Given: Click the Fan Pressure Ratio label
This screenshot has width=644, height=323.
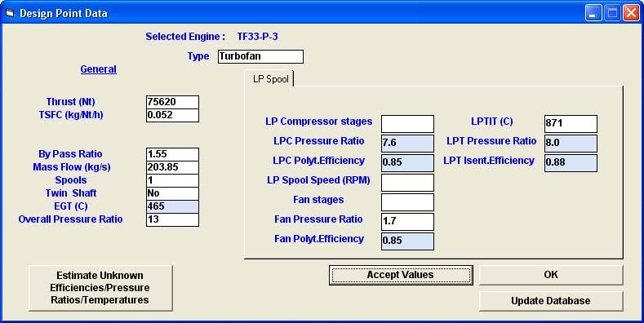Looking at the screenshot, I should 318,219.
